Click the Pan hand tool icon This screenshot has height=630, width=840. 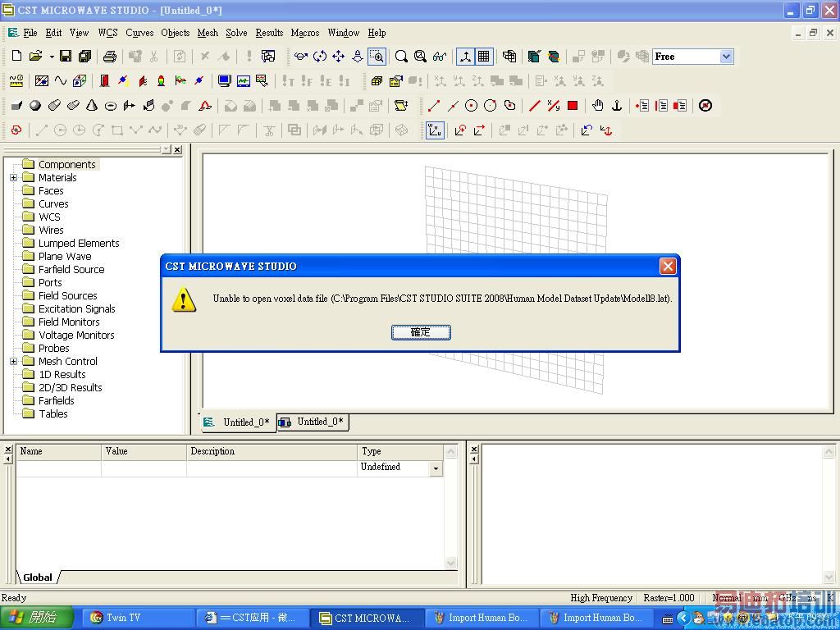click(x=598, y=106)
